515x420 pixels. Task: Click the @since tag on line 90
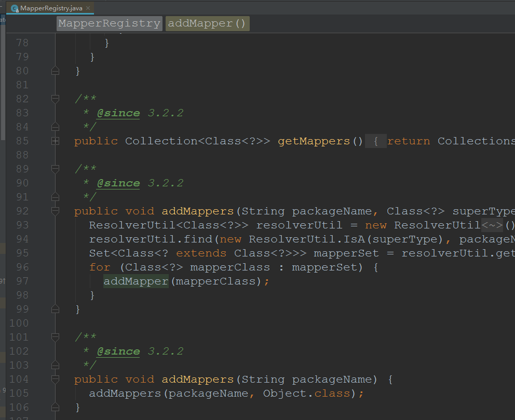click(118, 183)
